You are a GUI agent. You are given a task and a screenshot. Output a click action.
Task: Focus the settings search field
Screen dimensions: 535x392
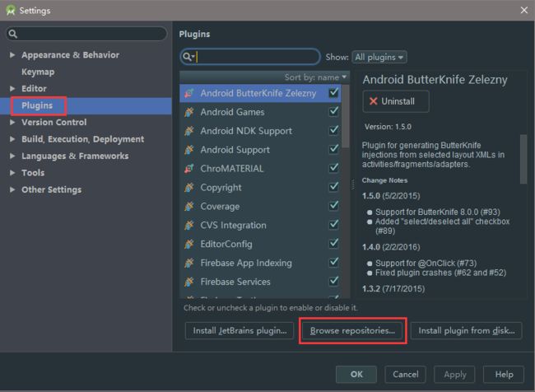86,34
